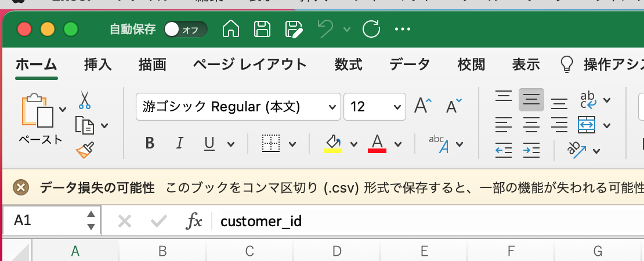This screenshot has width=644, height=261.
Task: Switch to the ホーム tab
Action: tap(36, 64)
